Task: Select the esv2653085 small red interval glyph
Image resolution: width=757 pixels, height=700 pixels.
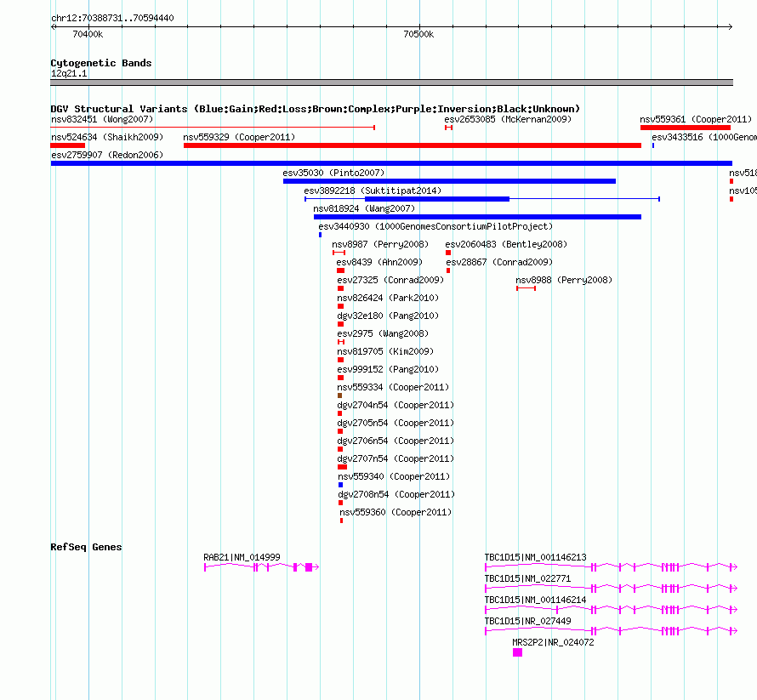Action: click(x=448, y=128)
